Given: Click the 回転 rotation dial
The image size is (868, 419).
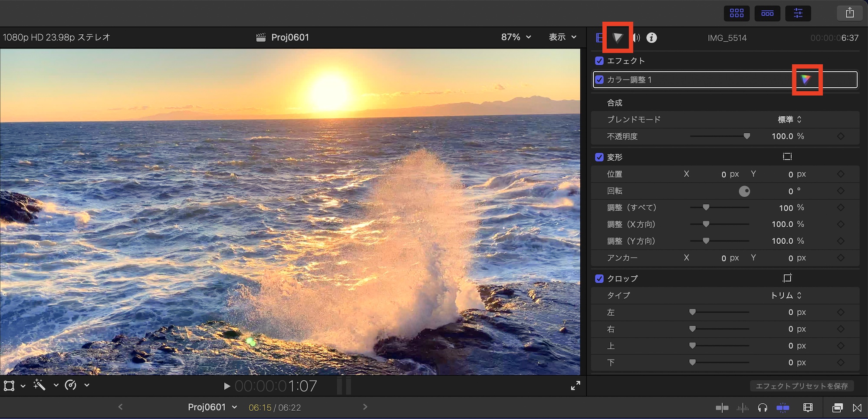Looking at the screenshot, I should (x=744, y=191).
